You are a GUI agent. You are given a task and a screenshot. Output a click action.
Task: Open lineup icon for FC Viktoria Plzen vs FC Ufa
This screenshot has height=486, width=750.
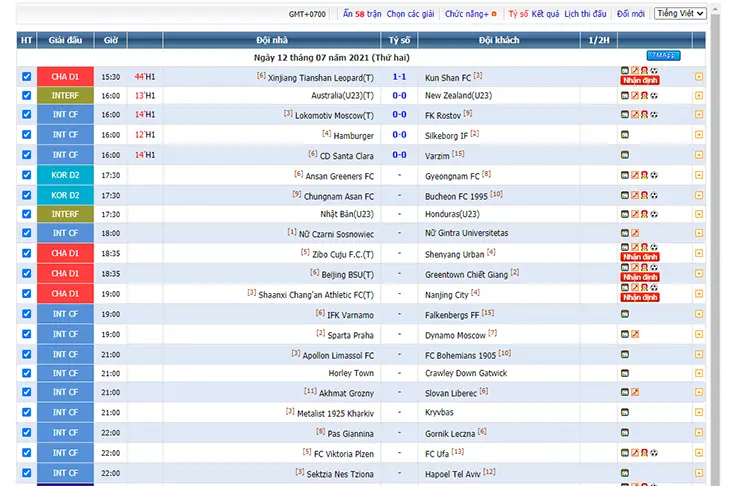[644, 453]
